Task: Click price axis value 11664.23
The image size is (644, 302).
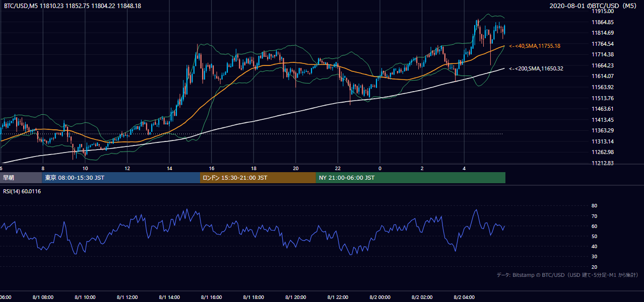Action: [x=603, y=65]
